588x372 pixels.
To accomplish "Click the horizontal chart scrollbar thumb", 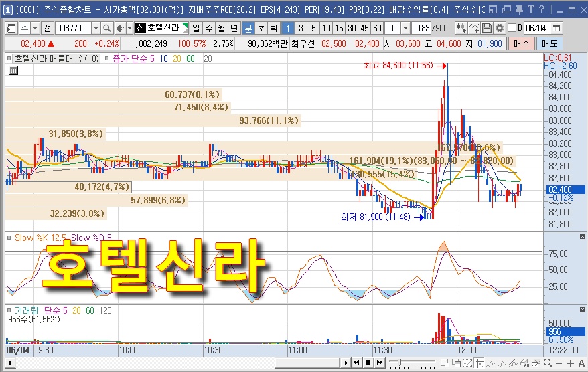I will tap(307, 363).
